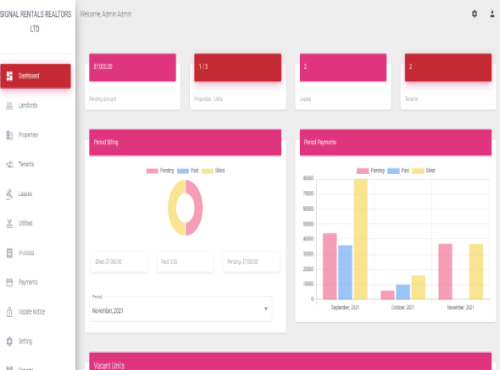Screen dimensions: 500x370
Task: Click the Vacate Notice lock icon
Action: (10, 312)
